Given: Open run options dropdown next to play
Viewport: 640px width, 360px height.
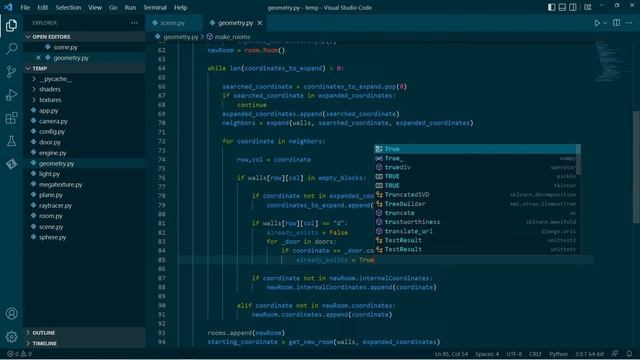Looking at the screenshot, I should tap(605, 23).
